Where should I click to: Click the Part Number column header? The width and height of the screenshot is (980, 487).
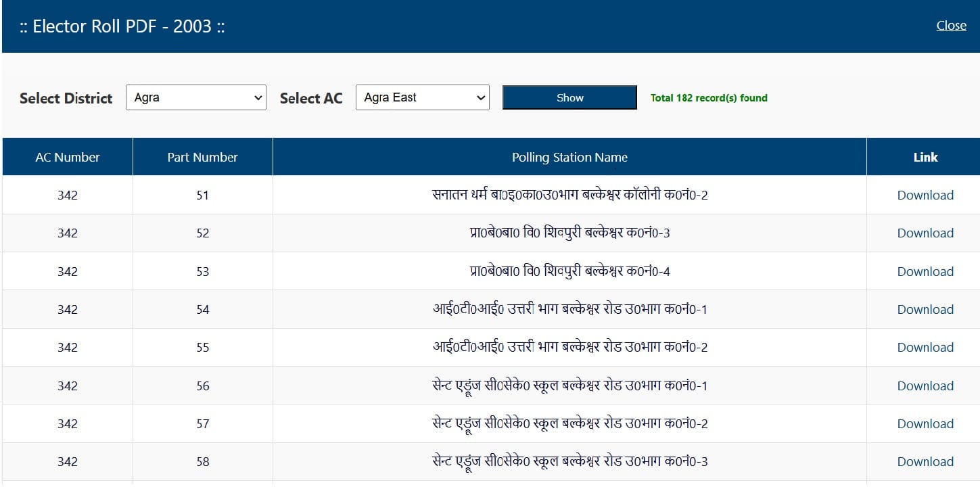click(x=202, y=156)
